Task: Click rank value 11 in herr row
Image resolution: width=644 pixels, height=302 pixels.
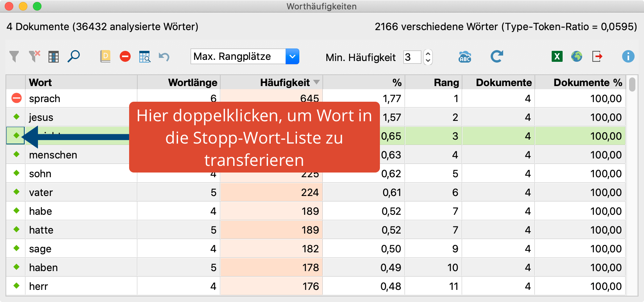Action: coord(453,286)
